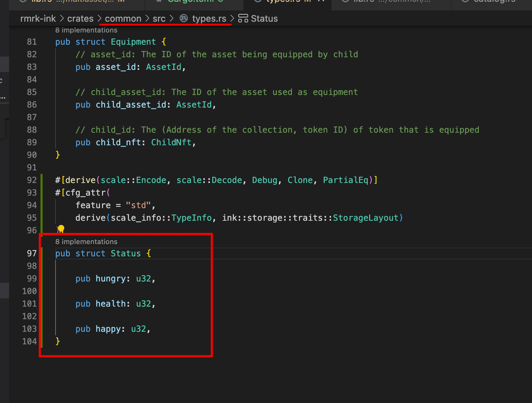532x403 pixels.
Task: Open the src breadcrumb segment
Action: pyautogui.click(x=159, y=19)
